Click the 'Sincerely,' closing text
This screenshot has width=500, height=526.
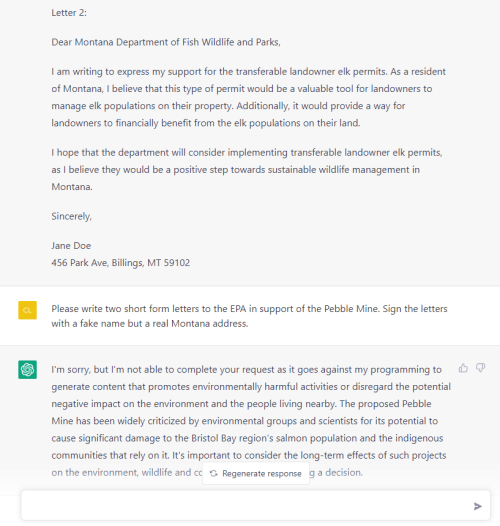tap(71, 216)
